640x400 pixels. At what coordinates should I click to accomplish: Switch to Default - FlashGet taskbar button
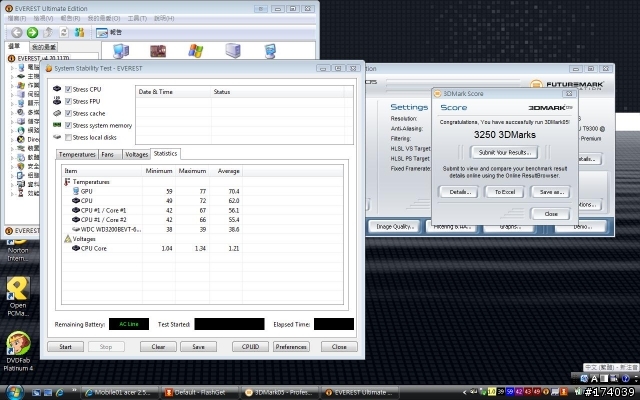click(x=199, y=393)
